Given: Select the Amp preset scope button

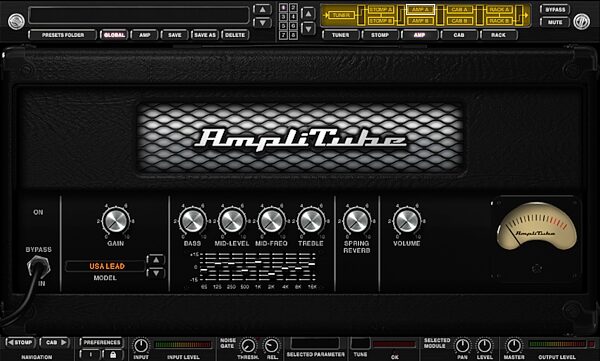Looking at the screenshot, I should 144,35.
